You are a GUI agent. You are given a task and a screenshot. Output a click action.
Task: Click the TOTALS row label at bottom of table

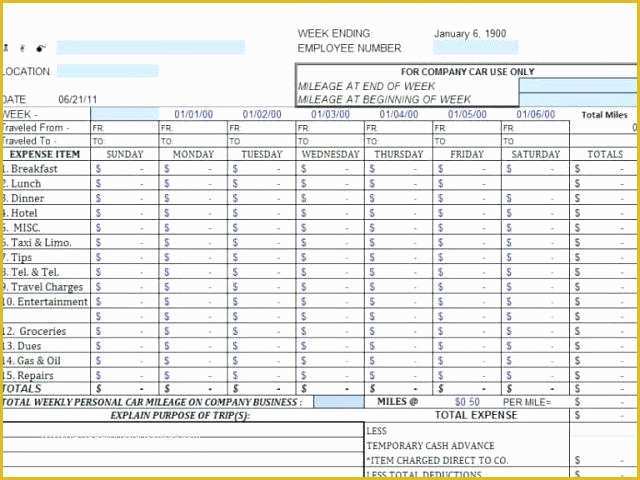point(21,388)
